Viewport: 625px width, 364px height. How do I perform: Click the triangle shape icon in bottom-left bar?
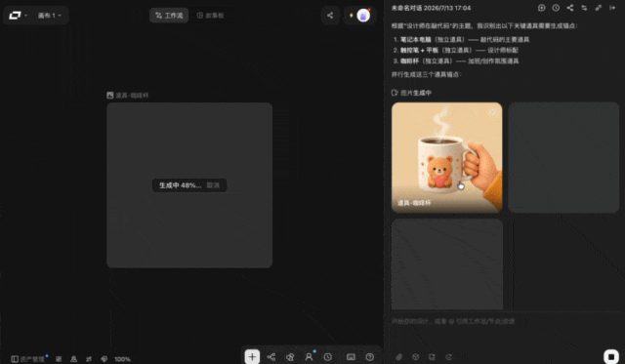(74, 359)
